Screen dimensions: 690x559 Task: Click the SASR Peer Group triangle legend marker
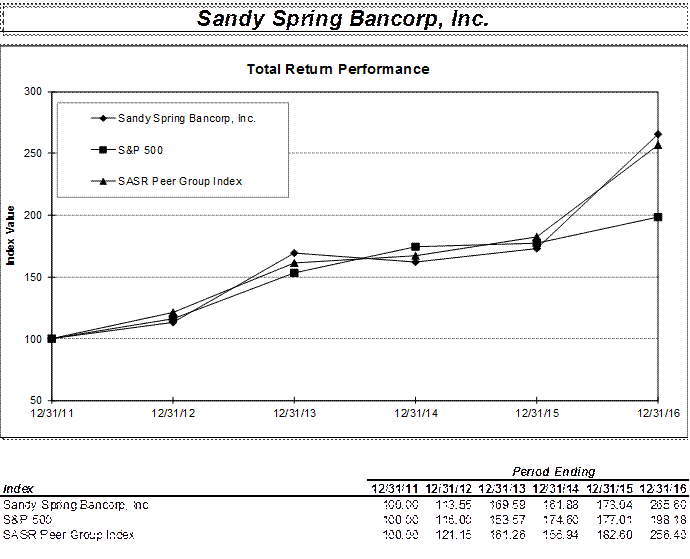(104, 181)
